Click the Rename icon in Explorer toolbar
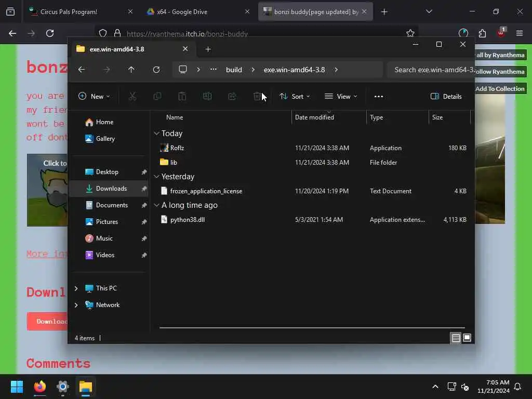The height and width of the screenshot is (399, 532). (207, 96)
